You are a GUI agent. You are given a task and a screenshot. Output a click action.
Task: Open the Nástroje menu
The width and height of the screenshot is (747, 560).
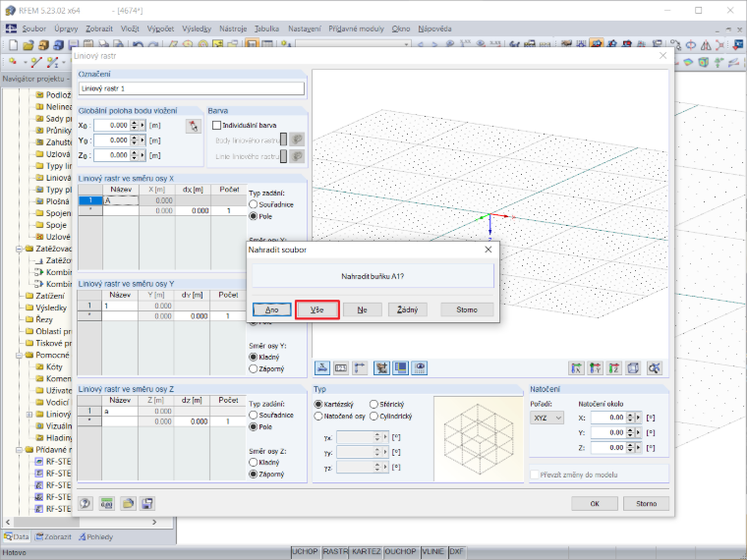233,28
